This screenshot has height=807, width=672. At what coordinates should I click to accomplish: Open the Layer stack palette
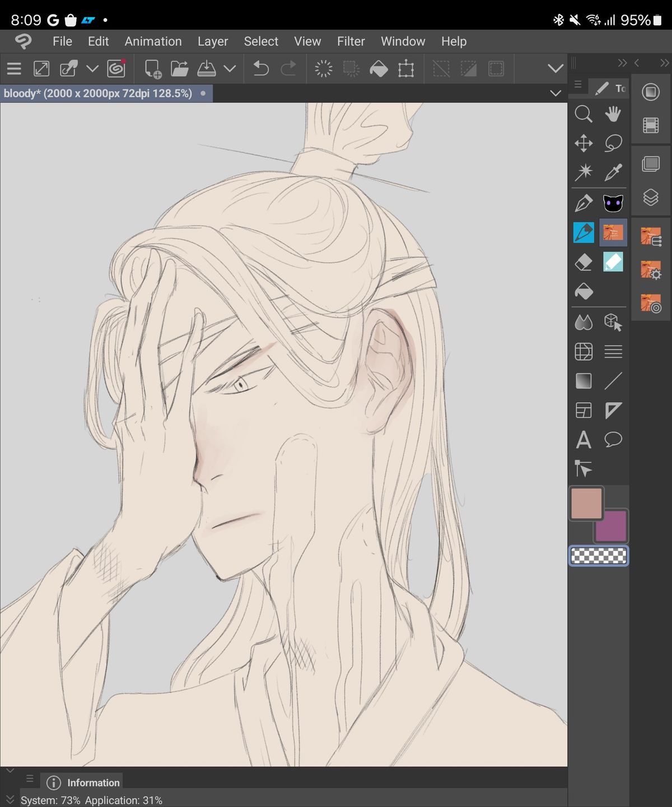(x=651, y=197)
